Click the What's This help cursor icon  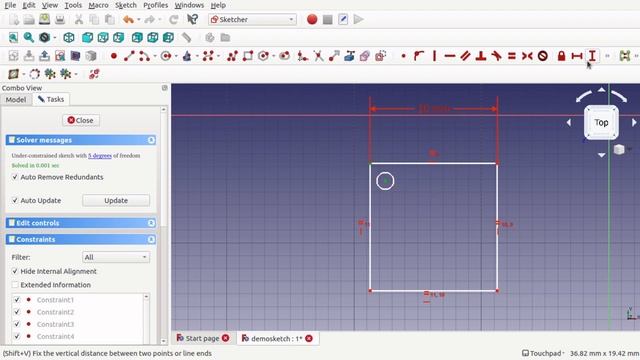192,19
